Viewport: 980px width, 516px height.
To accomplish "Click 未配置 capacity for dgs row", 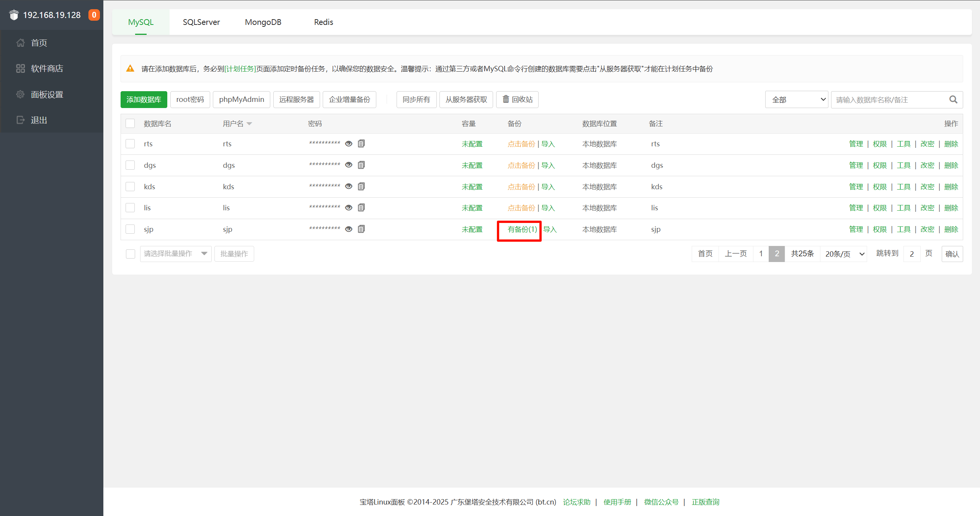I will [472, 165].
